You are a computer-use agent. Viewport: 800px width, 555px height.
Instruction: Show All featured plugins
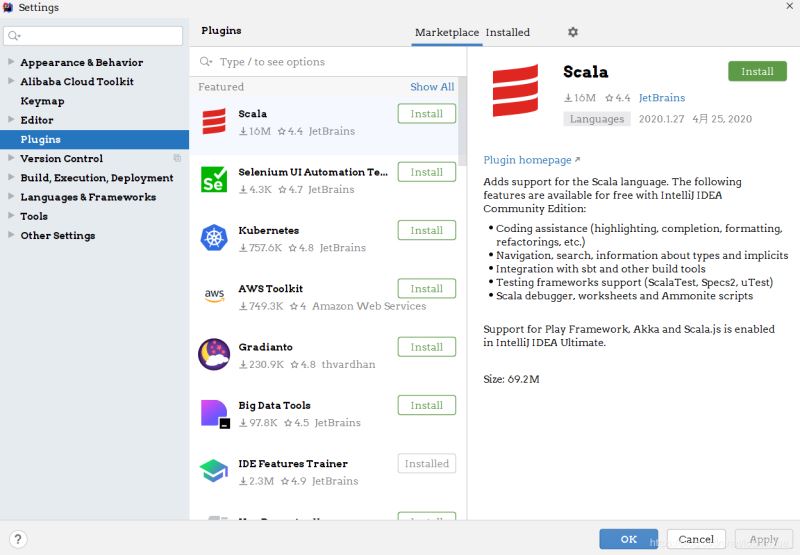tap(432, 87)
